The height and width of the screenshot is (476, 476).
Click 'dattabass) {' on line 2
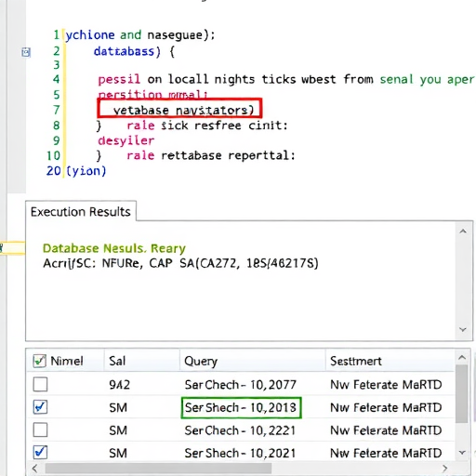tap(134, 51)
